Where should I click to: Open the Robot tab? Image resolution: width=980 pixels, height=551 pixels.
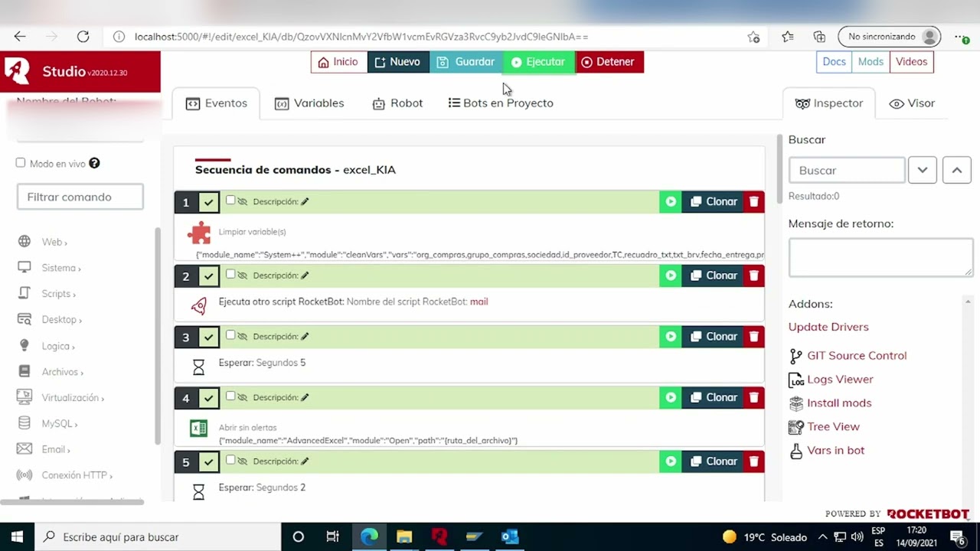397,103
